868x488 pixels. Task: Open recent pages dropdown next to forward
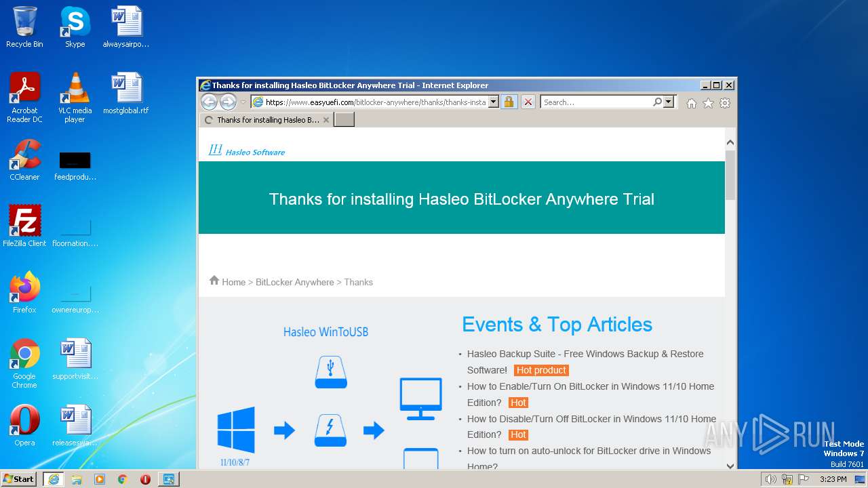click(243, 102)
